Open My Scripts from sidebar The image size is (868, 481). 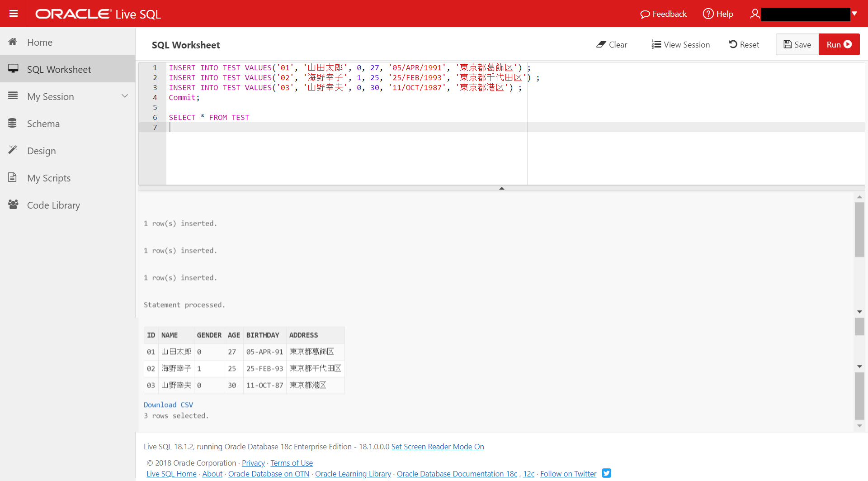point(48,178)
